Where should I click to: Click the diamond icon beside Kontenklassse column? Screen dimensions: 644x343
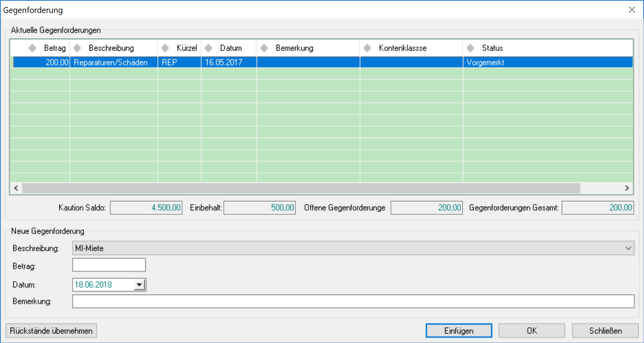pyautogui.click(x=367, y=48)
